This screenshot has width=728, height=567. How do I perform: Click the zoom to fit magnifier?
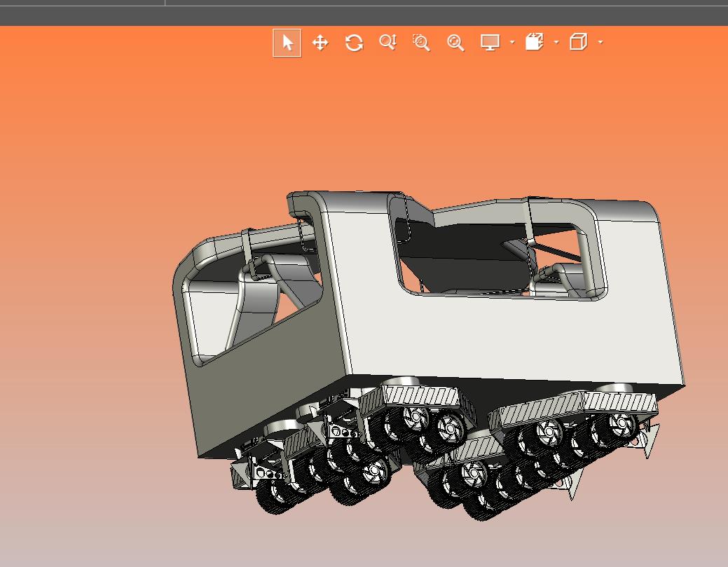455,43
